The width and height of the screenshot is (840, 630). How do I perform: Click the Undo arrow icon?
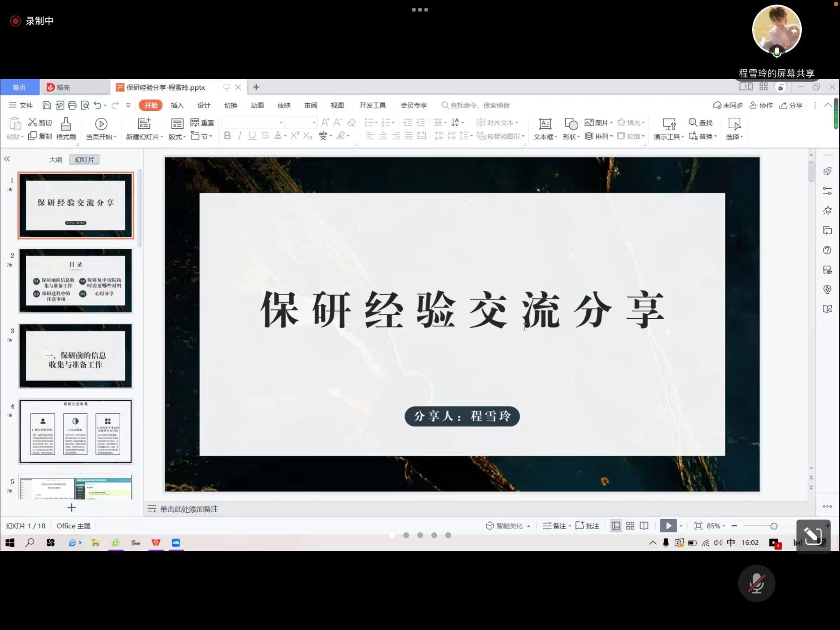click(97, 105)
